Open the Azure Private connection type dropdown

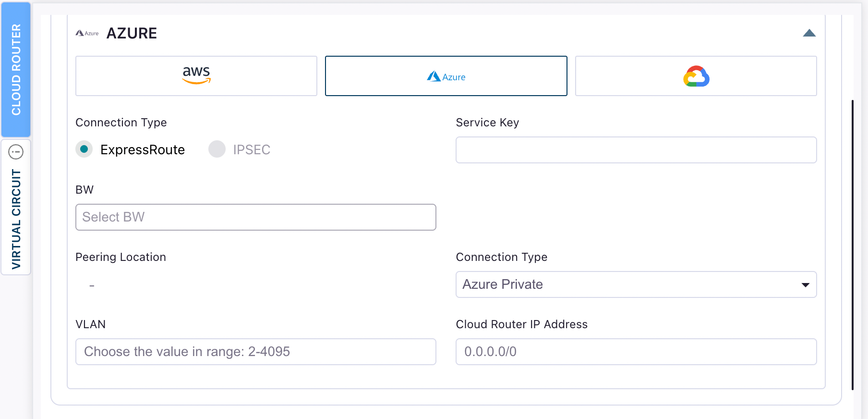pyautogui.click(x=636, y=284)
